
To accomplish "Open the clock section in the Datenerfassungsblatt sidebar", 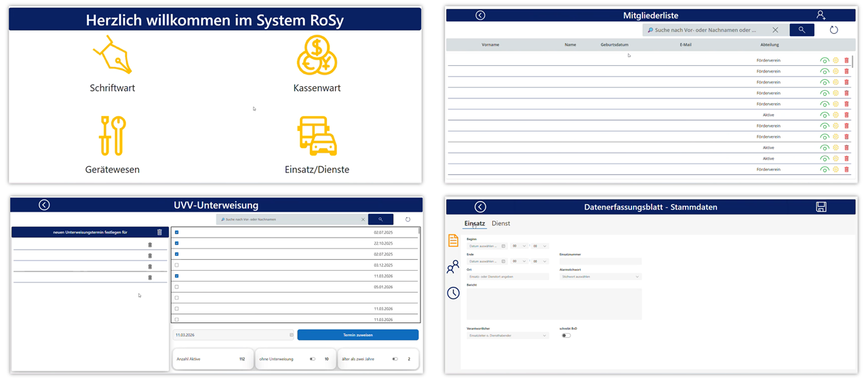I will tap(453, 293).
